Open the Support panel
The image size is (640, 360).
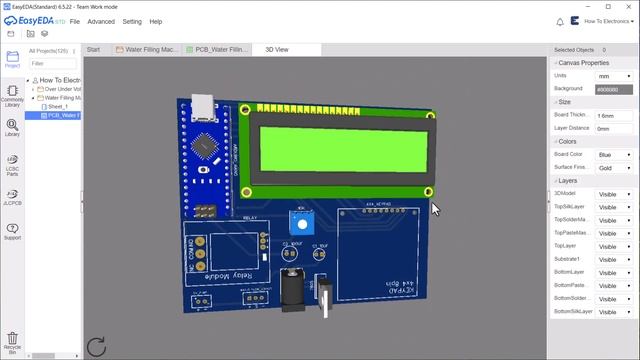coord(12,231)
